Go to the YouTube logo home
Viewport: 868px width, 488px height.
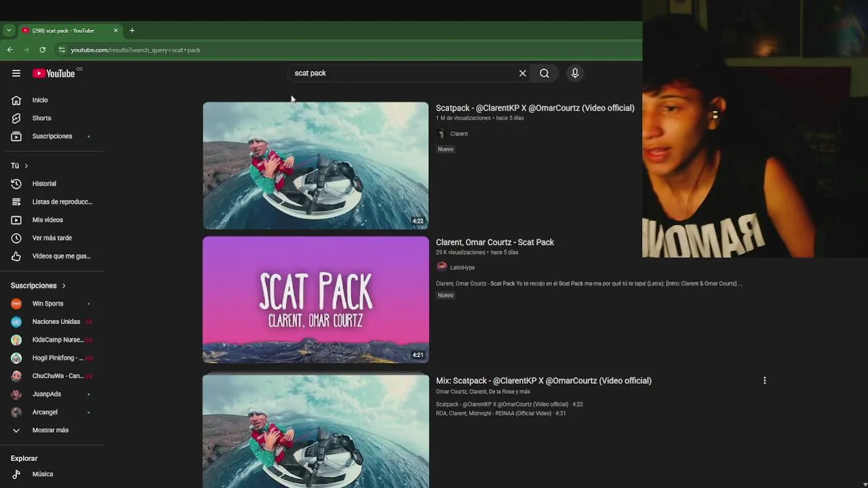point(54,73)
